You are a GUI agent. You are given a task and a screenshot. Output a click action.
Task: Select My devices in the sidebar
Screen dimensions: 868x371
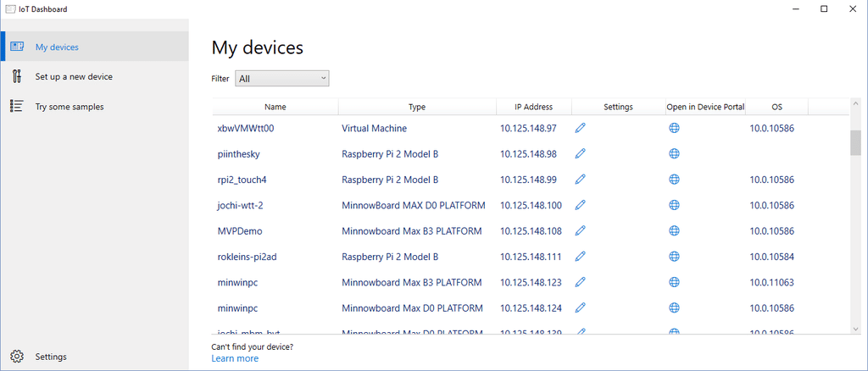click(95, 47)
